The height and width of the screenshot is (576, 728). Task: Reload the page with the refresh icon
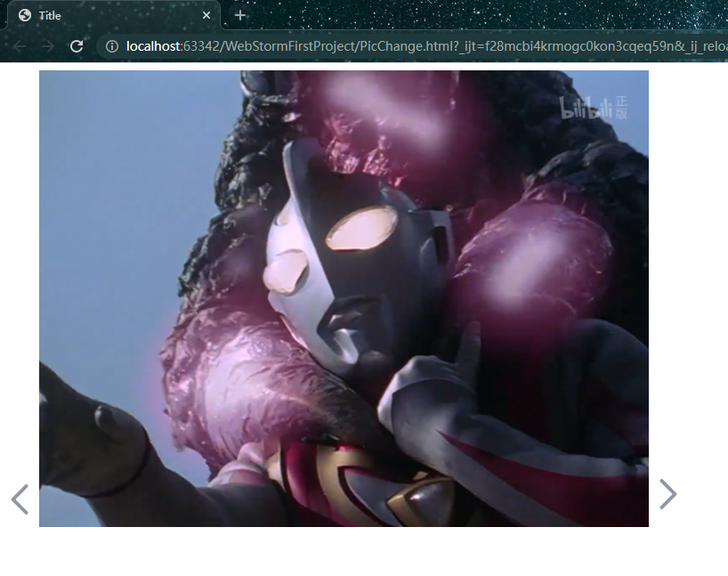pyautogui.click(x=77, y=46)
